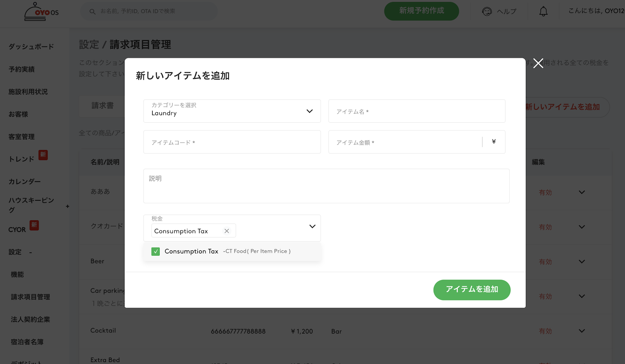Open 機能 under settings
625x364 pixels.
[x=17, y=275]
